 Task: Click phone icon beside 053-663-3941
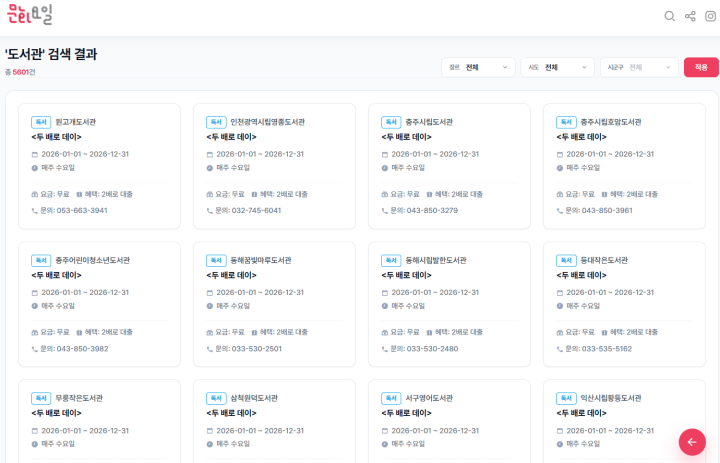tap(34, 211)
